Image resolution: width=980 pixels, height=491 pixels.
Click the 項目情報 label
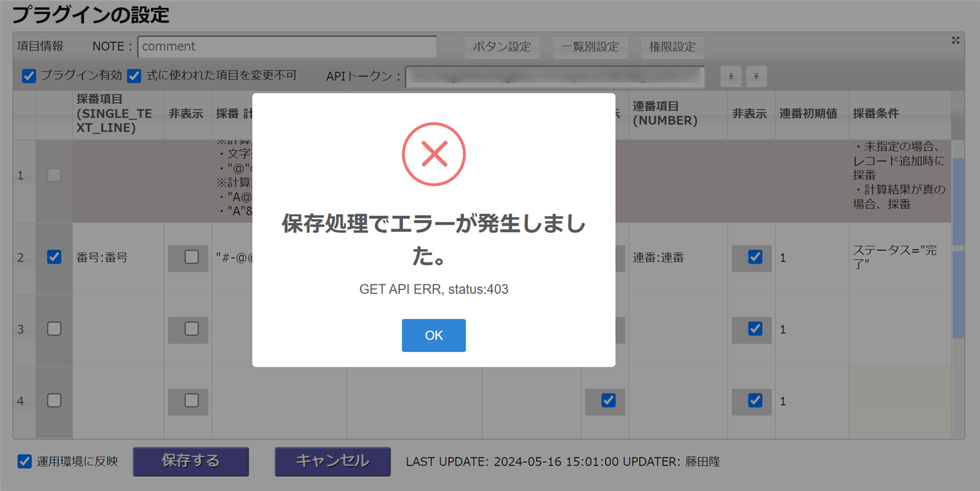[x=40, y=47]
